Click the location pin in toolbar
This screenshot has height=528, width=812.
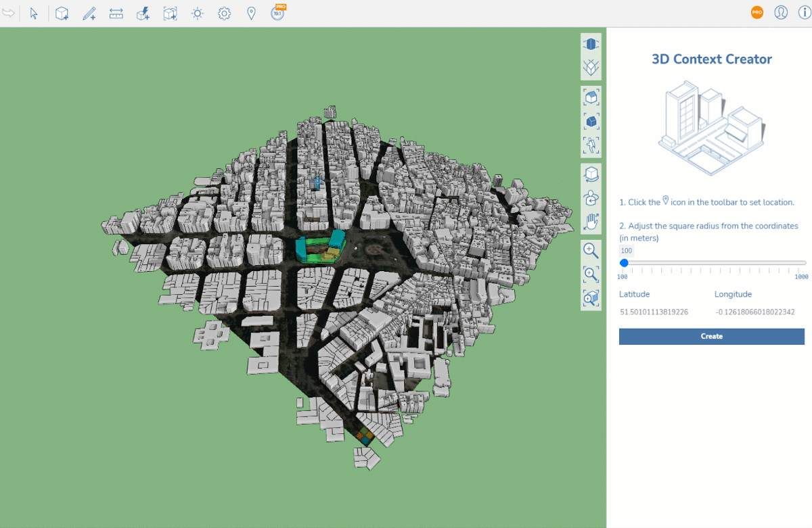click(x=251, y=14)
